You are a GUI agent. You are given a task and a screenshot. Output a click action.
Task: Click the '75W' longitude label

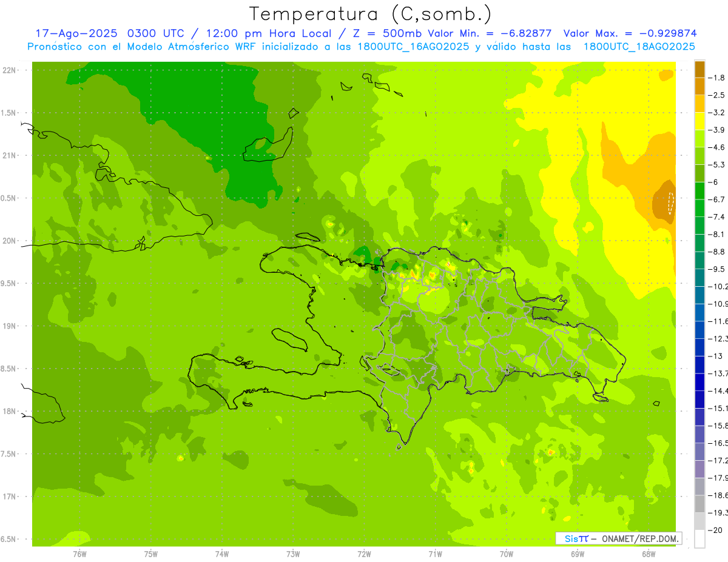[x=151, y=554]
